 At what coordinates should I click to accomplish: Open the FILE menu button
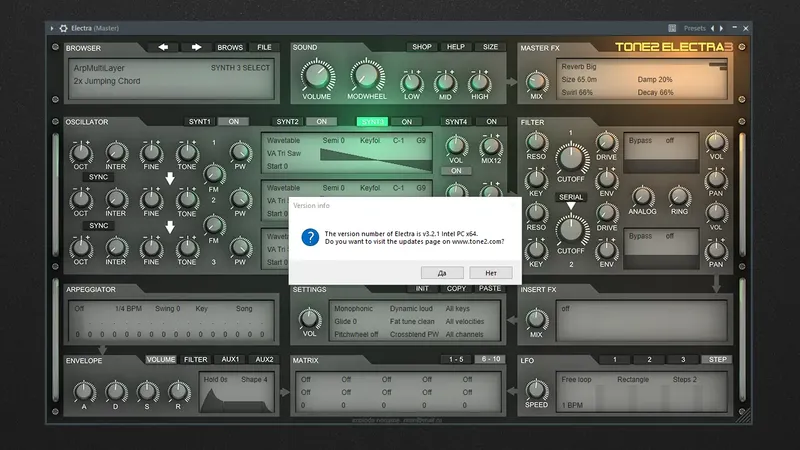[264, 47]
